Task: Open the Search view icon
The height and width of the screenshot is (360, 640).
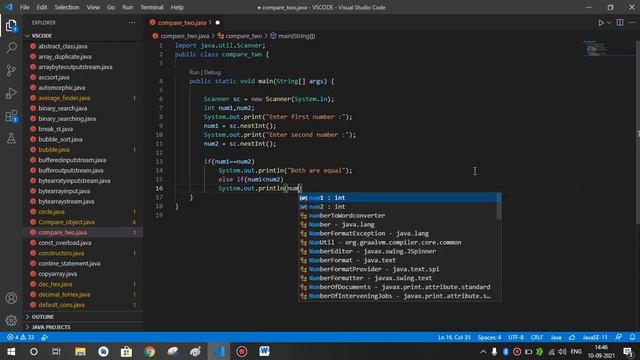Action: [x=11, y=48]
